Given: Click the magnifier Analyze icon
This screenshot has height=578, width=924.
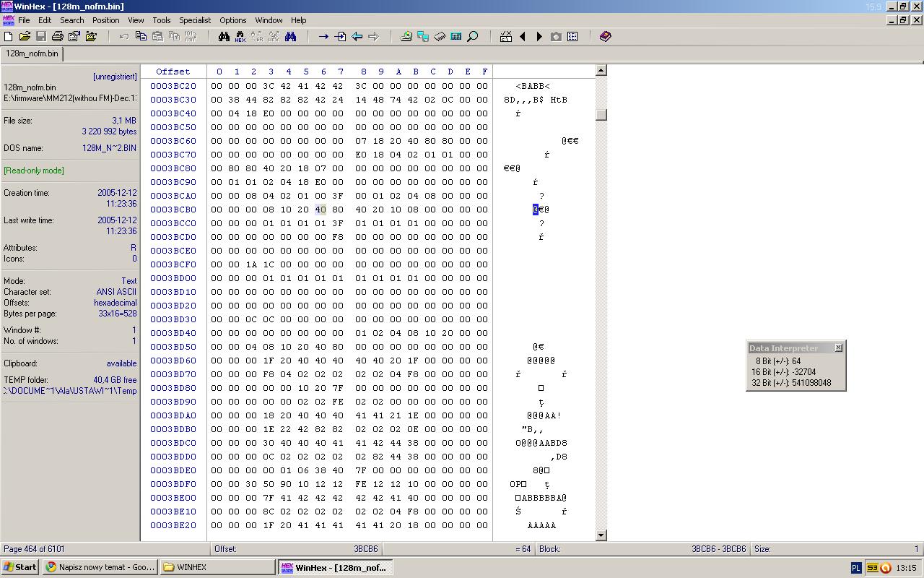Looking at the screenshot, I should [x=473, y=36].
